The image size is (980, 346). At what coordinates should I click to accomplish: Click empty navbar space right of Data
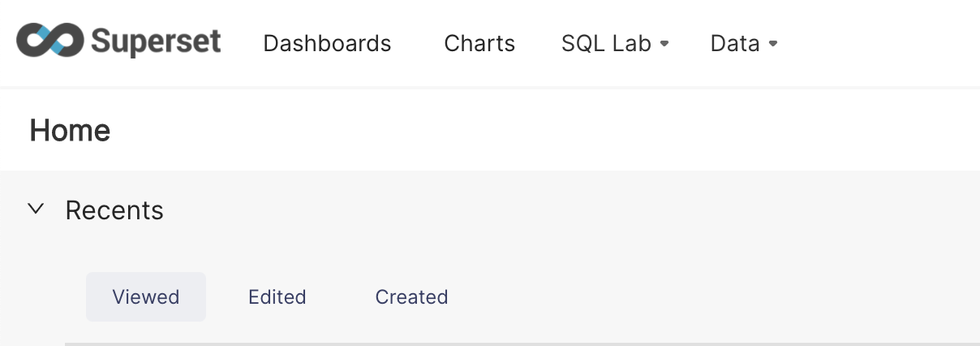(876, 43)
